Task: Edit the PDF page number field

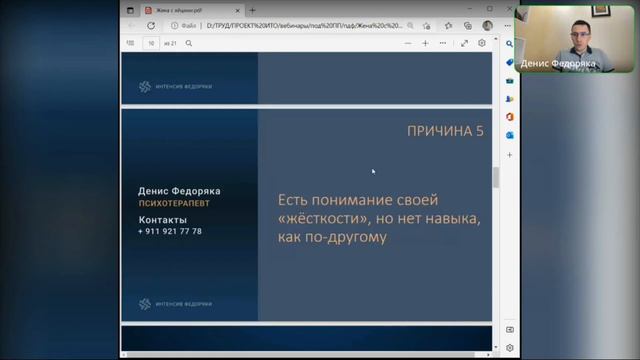Action: (x=151, y=43)
